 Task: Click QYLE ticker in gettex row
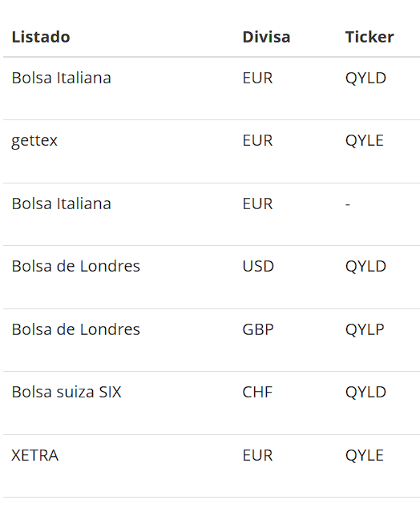coord(365,141)
